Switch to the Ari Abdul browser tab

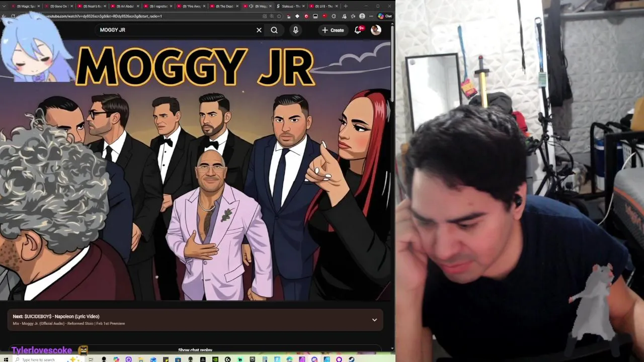tap(124, 6)
